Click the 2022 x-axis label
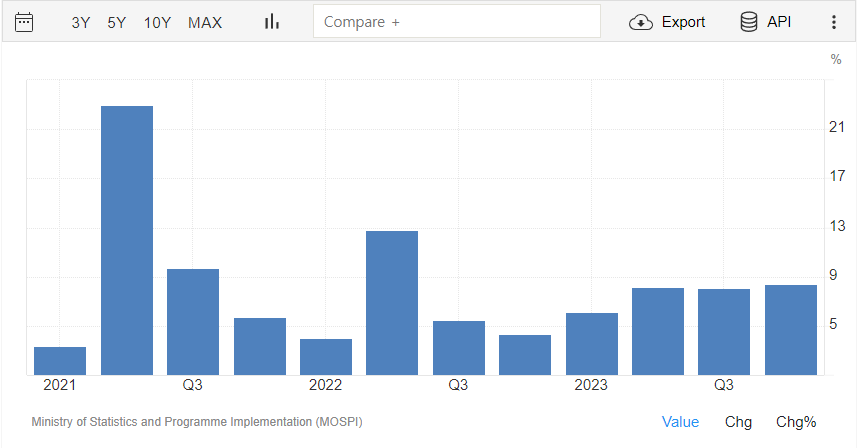858x448 pixels. 325,385
